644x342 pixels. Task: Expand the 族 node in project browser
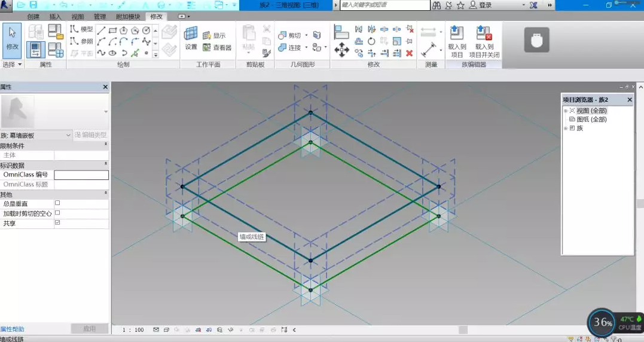[566, 128]
